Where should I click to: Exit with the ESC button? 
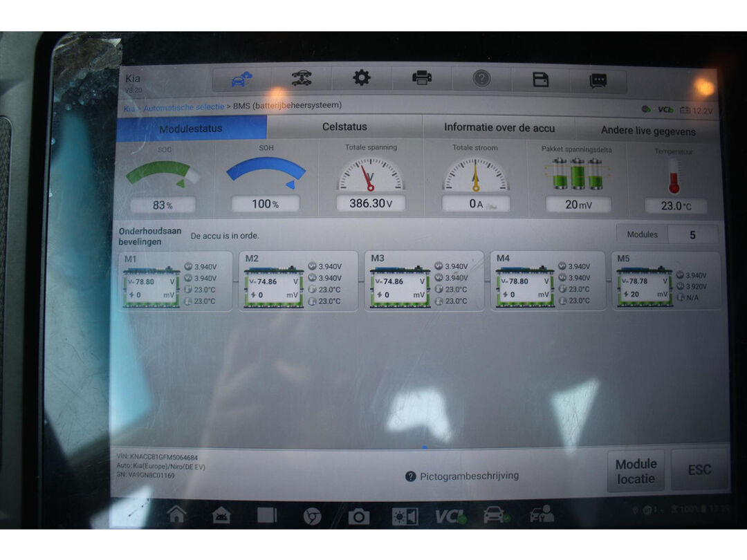pos(699,470)
